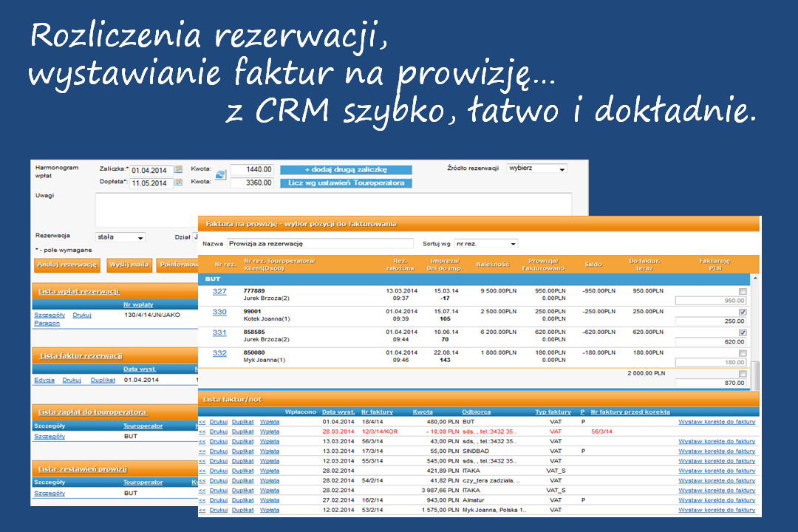Click the recalculate amounts icon beside Kwota

coord(219,175)
